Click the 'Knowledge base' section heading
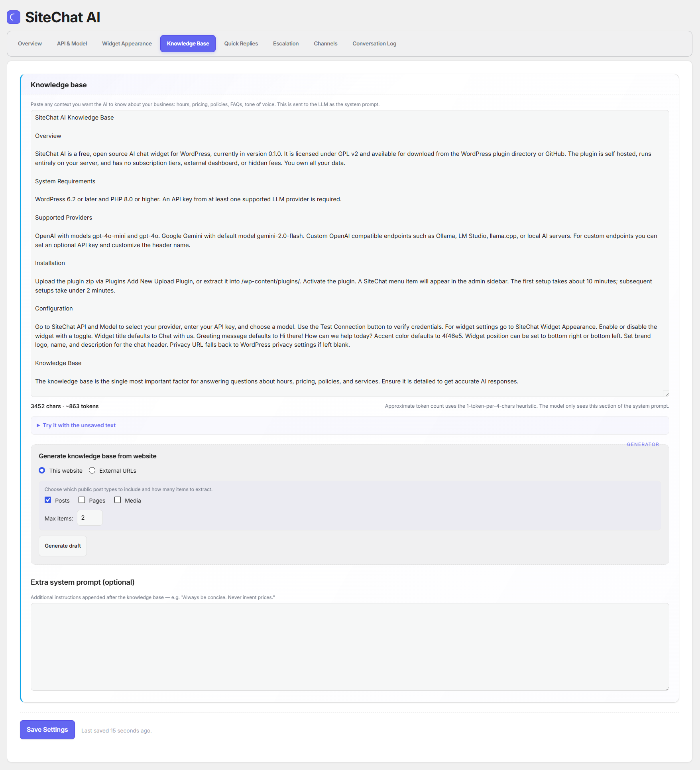This screenshot has height=770, width=700. (x=59, y=85)
